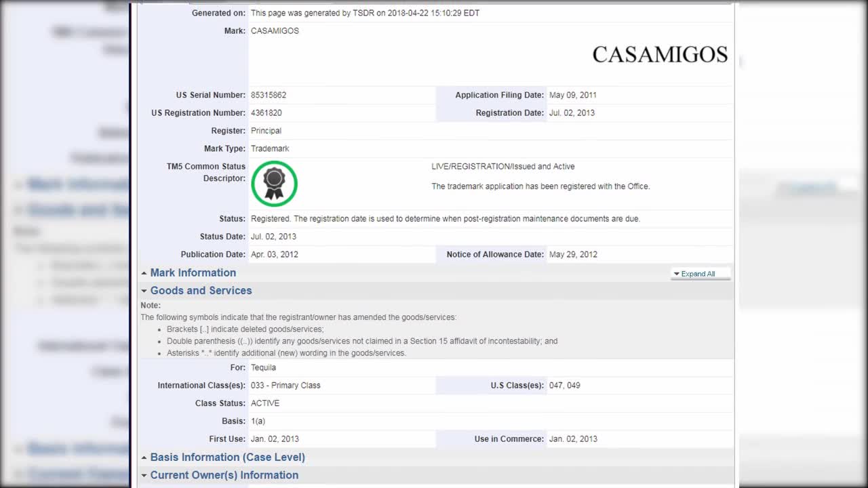The height and width of the screenshot is (488, 868).
Task: Click the Status Date value Jul. 02, 2013
Action: [273, 237]
